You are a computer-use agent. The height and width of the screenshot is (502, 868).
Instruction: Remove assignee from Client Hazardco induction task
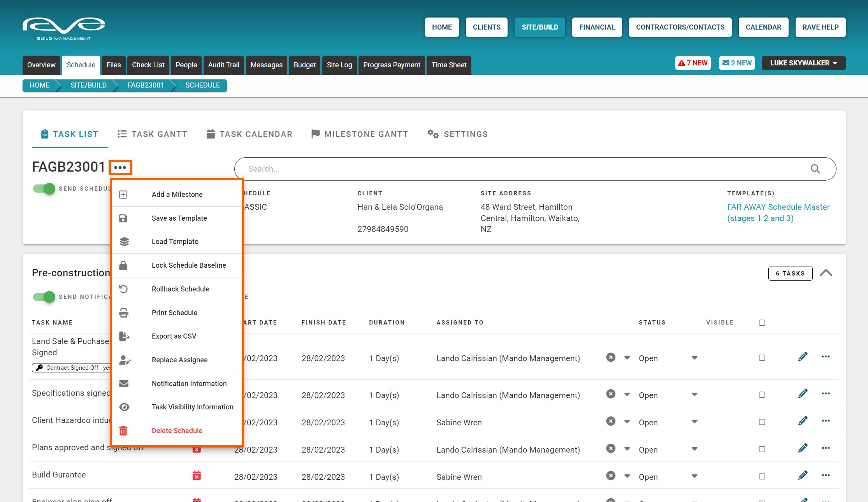(611, 421)
